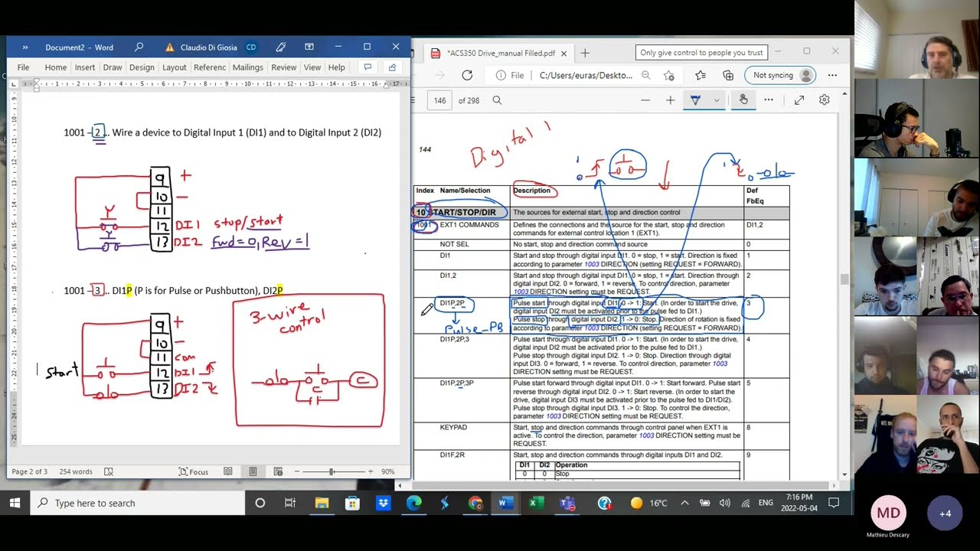Image resolution: width=980 pixels, height=551 pixels.
Task: Open Microsoft Teams taskbar icon
Action: pos(567,503)
